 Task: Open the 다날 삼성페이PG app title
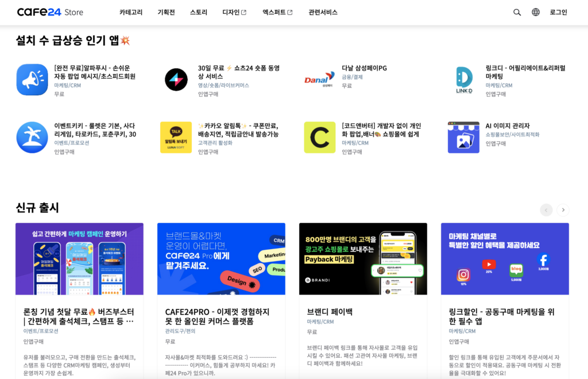pyautogui.click(x=364, y=68)
